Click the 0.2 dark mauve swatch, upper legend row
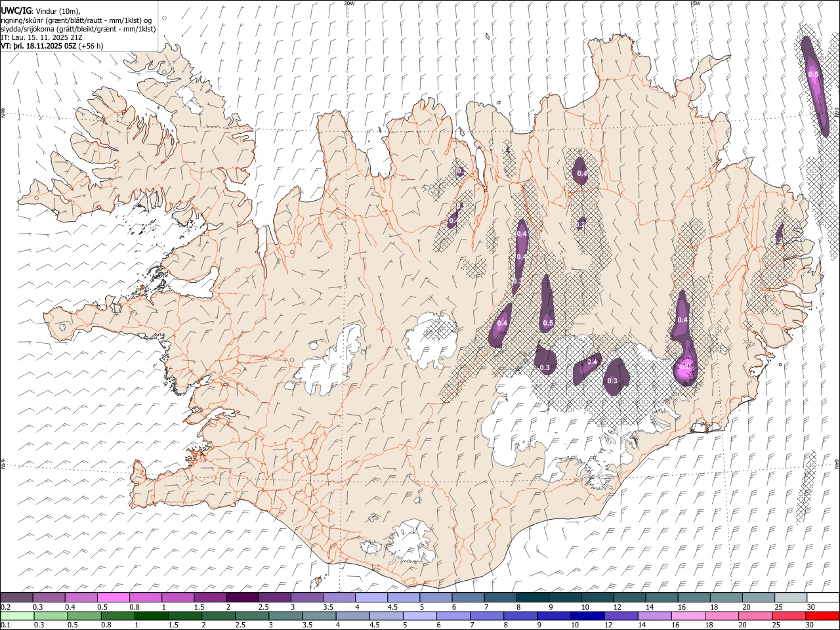840x630 pixels. pos(17,597)
